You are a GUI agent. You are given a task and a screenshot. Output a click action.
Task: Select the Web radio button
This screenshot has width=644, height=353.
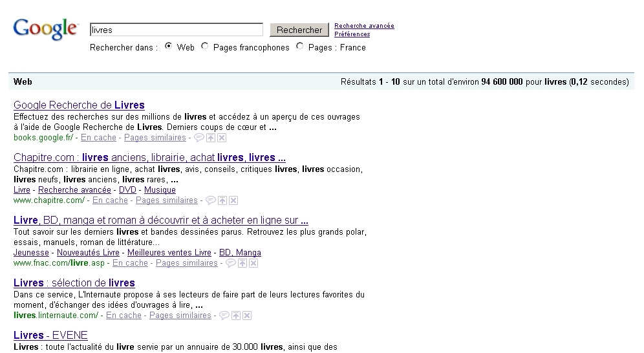(x=168, y=46)
